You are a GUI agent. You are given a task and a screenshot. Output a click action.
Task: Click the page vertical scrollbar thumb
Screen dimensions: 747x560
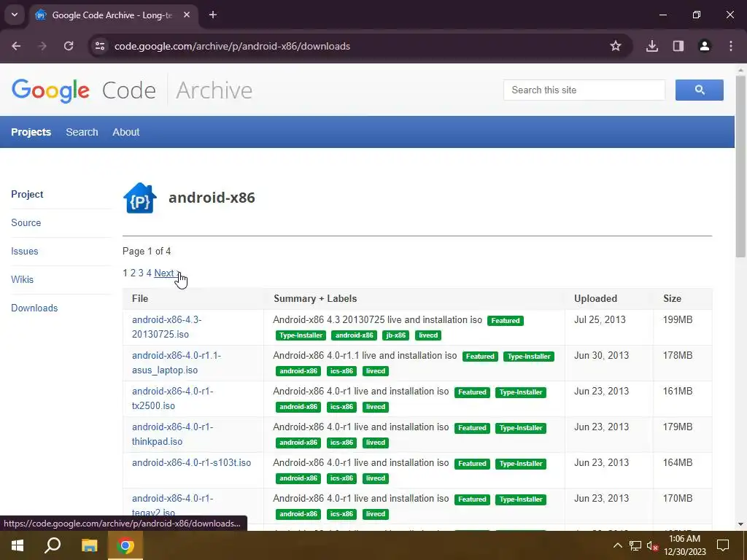point(740,167)
